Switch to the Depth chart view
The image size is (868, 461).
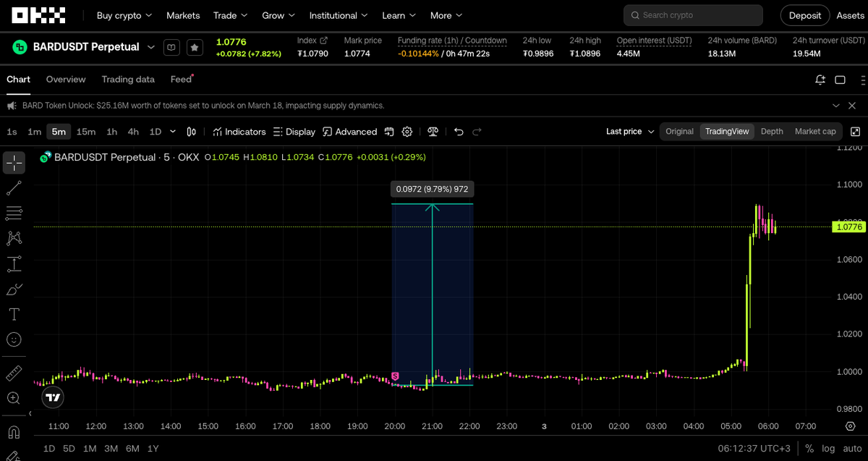tap(772, 132)
